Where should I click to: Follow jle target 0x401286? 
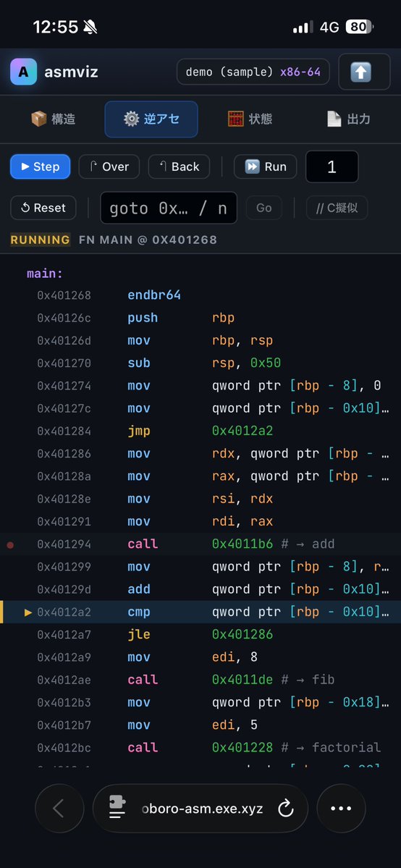(x=242, y=635)
